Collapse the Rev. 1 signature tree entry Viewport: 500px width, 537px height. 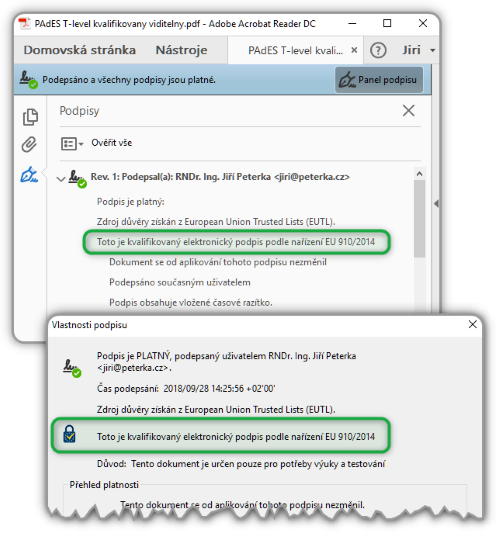coord(61,178)
